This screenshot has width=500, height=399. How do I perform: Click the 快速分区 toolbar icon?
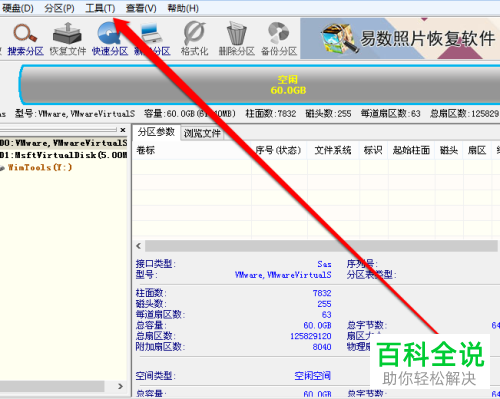(109, 33)
